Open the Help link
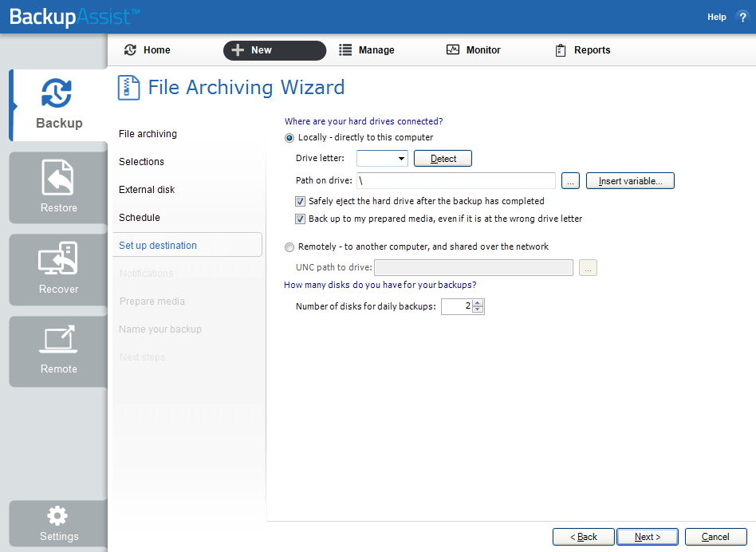 coord(716,17)
